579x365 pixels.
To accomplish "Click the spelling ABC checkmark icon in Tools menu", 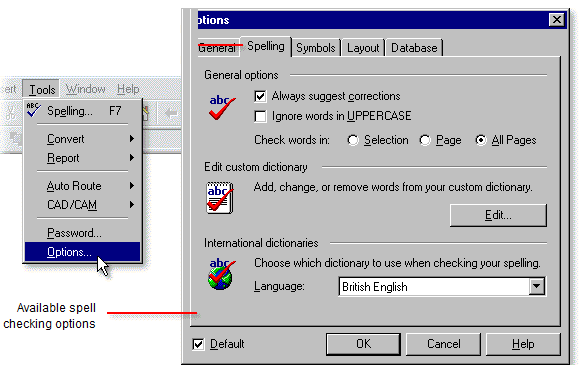I will click(x=33, y=110).
